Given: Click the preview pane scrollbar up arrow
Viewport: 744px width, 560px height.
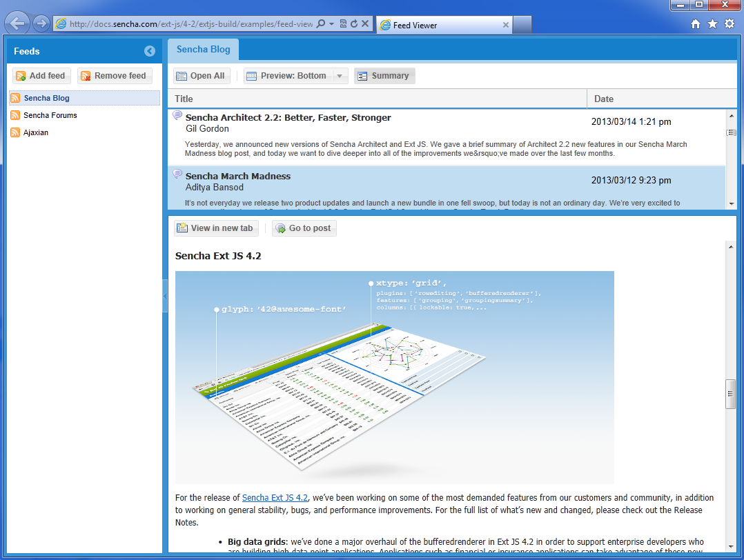Looking at the screenshot, I should click(x=730, y=247).
